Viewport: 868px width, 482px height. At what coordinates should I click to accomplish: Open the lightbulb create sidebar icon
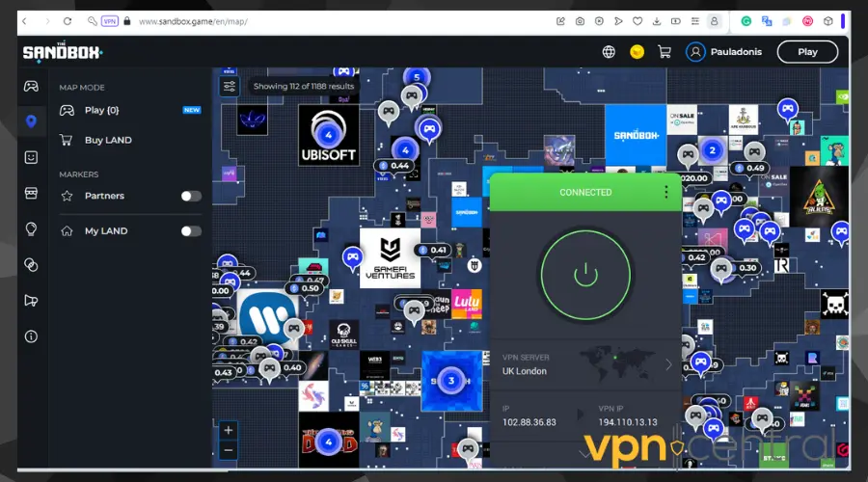pyautogui.click(x=31, y=228)
